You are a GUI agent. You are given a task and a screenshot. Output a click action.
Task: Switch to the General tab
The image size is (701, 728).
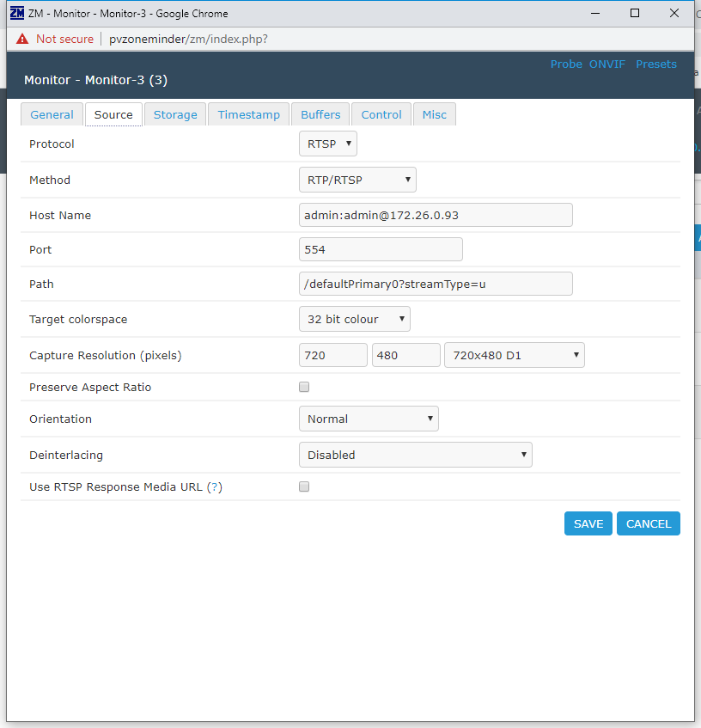[52, 114]
